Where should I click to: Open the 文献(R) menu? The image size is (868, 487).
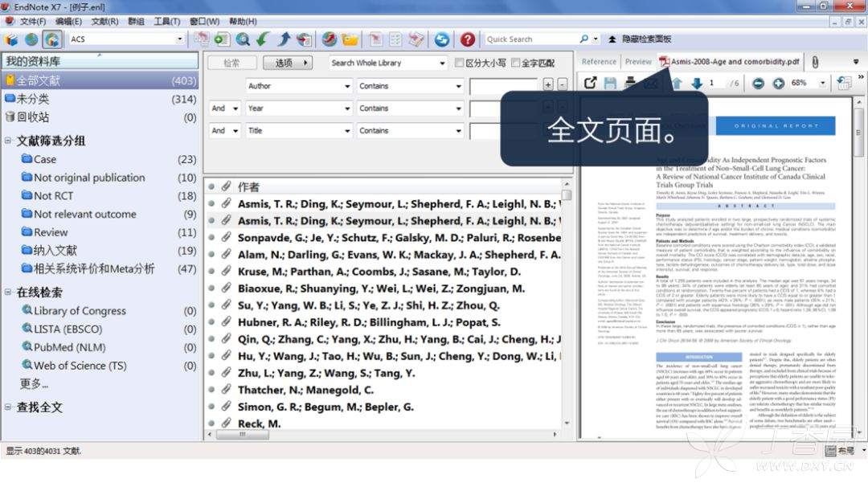pyautogui.click(x=104, y=21)
